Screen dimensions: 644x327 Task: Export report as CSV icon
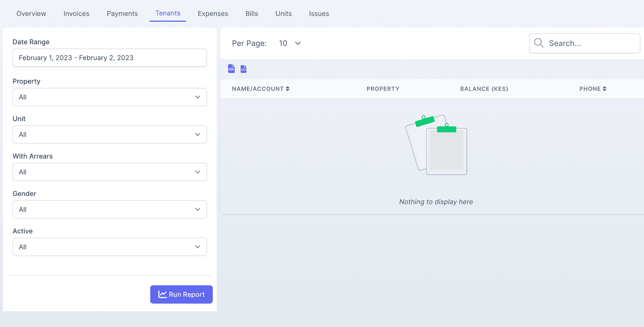(243, 69)
